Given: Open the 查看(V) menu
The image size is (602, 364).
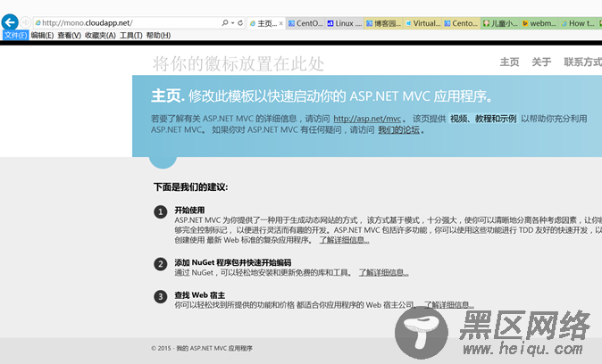Looking at the screenshot, I should (x=69, y=36).
